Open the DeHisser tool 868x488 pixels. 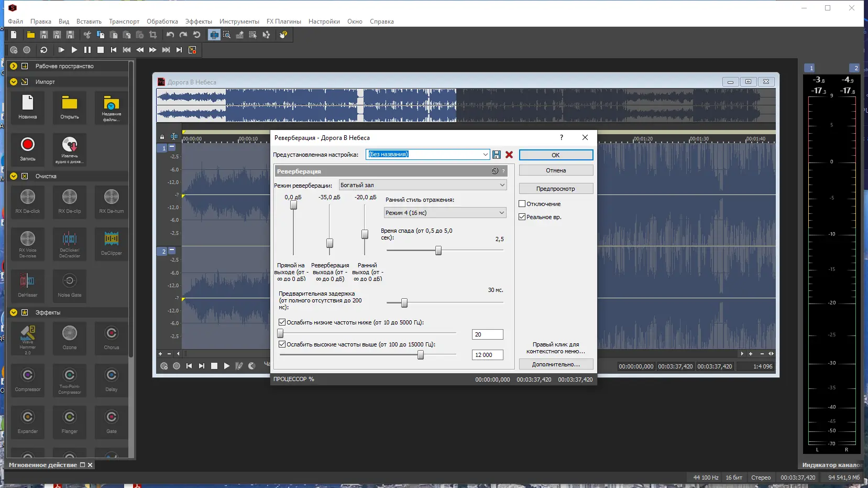coord(28,285)
